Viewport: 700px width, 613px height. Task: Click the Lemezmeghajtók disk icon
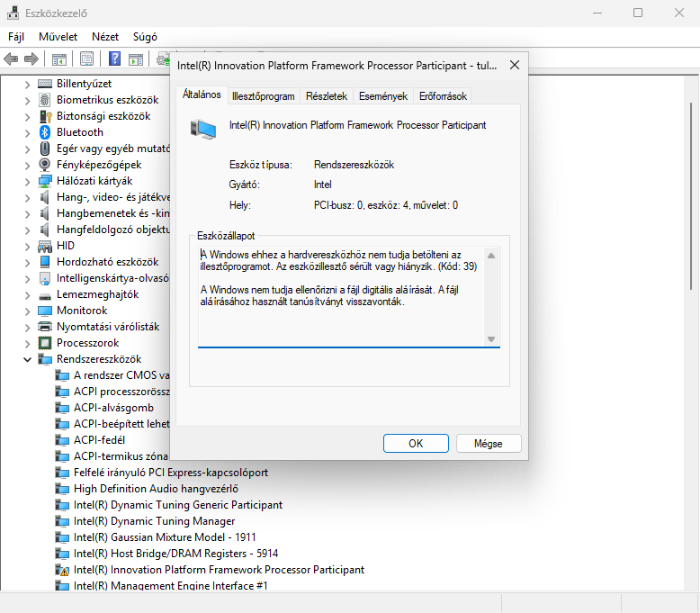click(x=45, y=296)
